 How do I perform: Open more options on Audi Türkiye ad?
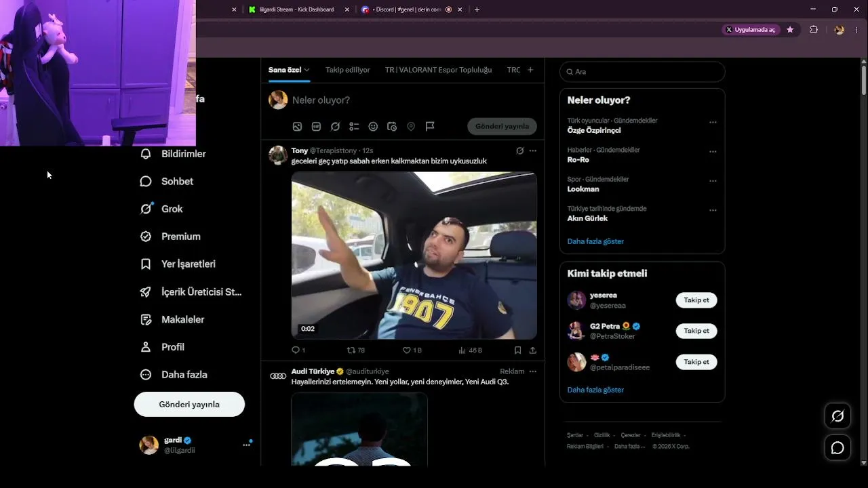tap(533, 371)
